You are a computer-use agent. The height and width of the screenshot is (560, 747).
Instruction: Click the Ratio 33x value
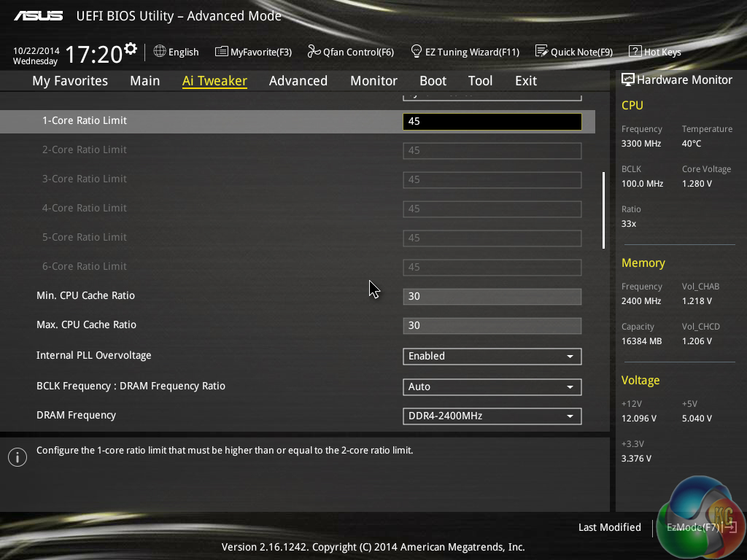(628, 224)
